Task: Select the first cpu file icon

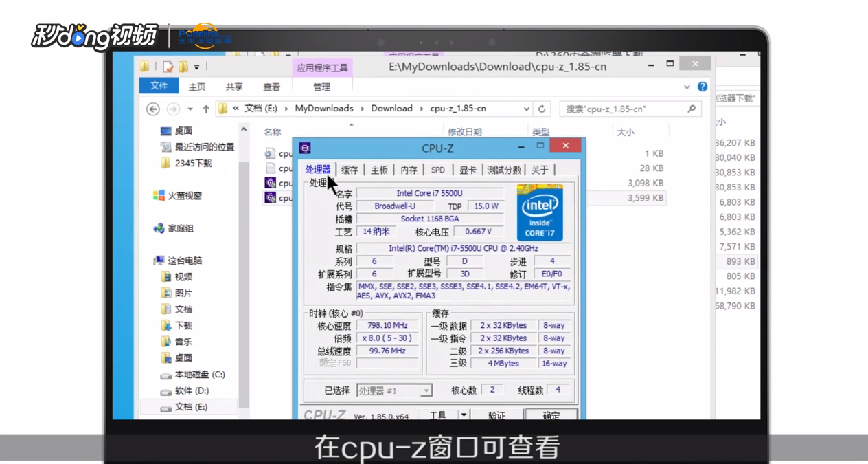Action: (271, 153)
